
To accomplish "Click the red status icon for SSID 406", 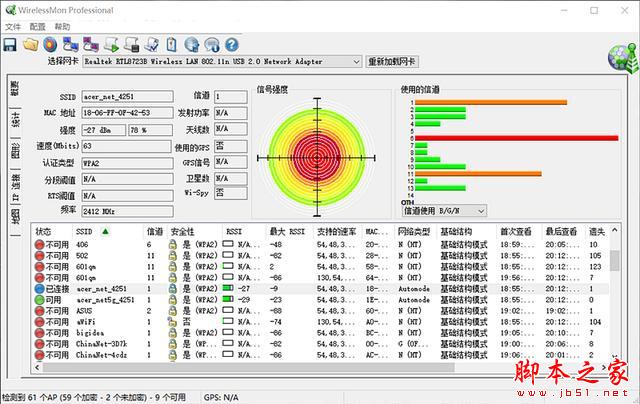I will point(39,245).
